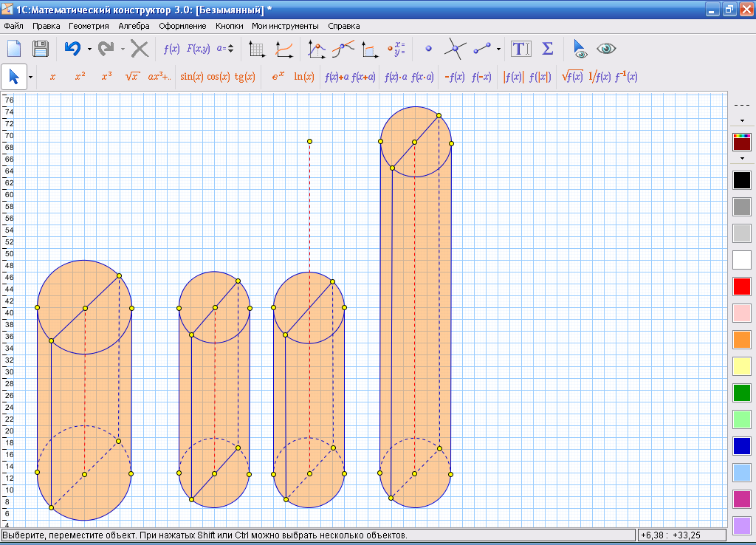
Task: Open the Мои инструменты menu
Action: coord(286,26)
